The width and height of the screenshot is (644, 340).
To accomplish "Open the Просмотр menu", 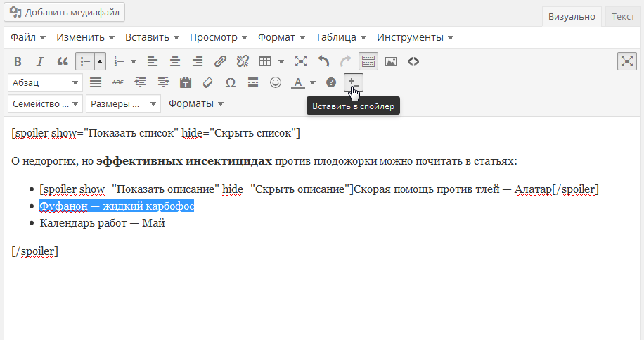I will [218, 37].
